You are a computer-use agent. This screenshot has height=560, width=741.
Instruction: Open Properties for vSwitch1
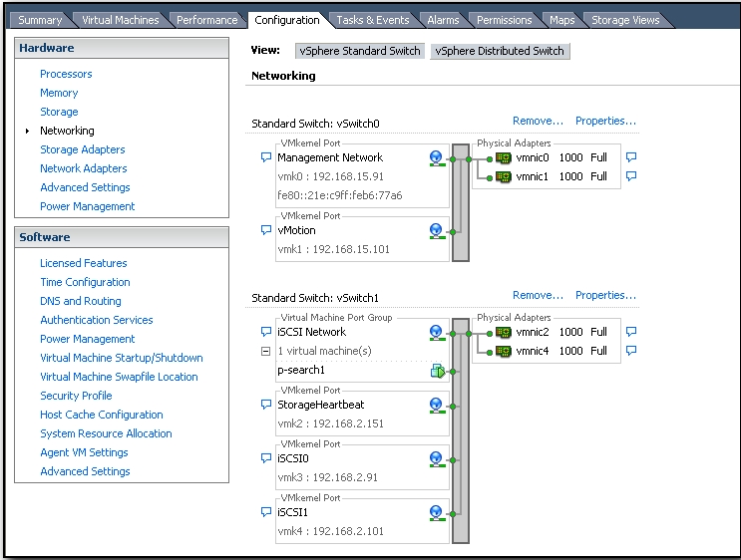tap(605, 296)
